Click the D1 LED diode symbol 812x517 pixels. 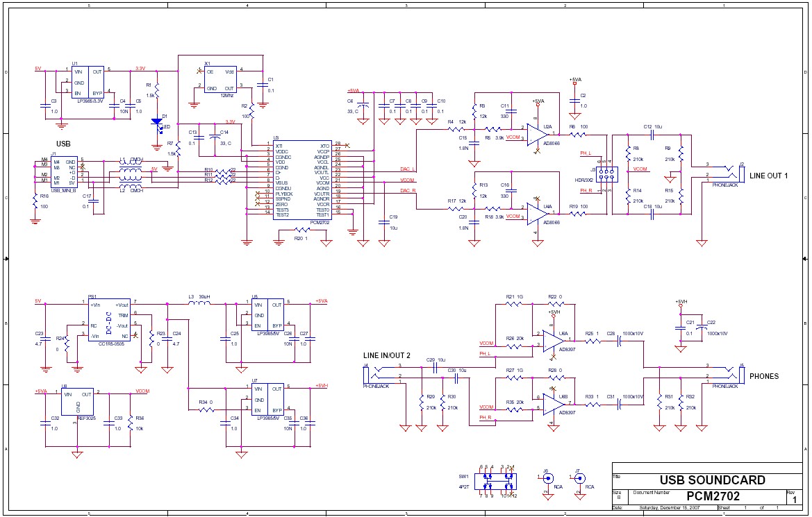[157, 123]
